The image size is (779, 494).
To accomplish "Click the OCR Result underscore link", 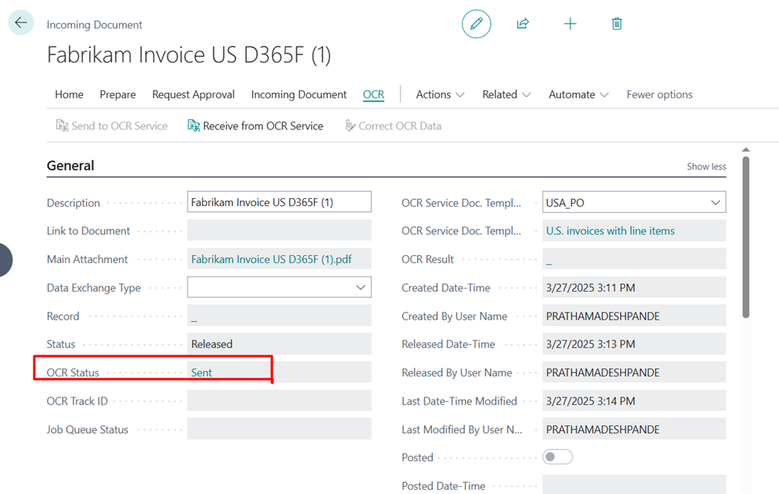I will click(x=549, y=262).
